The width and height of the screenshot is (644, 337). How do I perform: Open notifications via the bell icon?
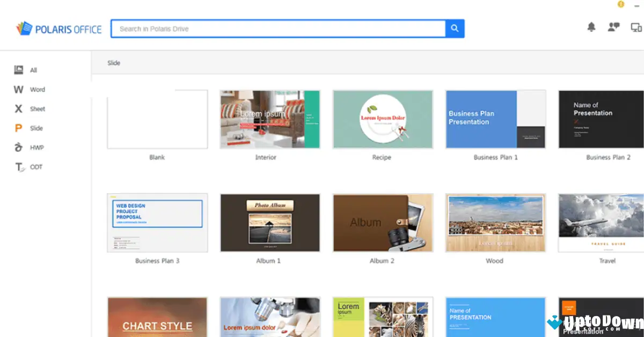[591, 26]
